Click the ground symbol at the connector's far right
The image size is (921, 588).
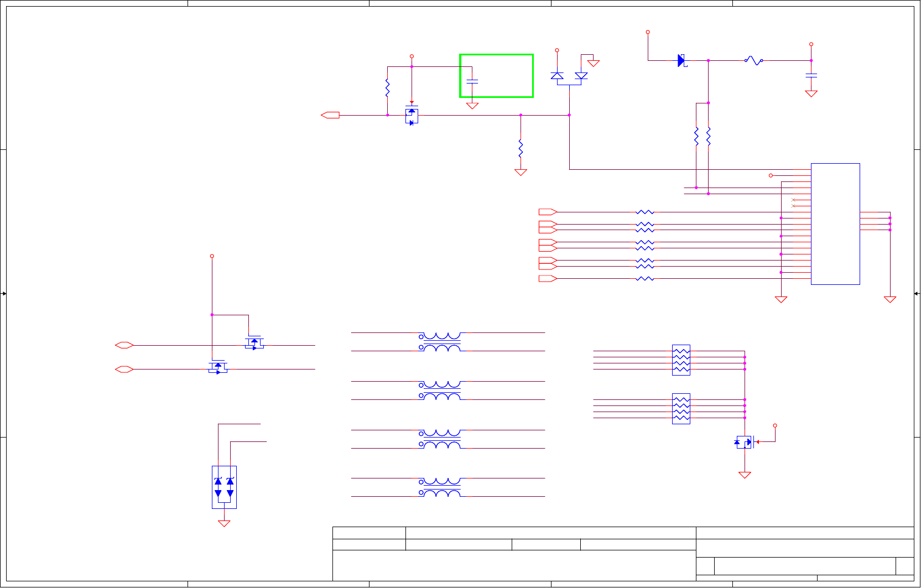tap(890, 299)
